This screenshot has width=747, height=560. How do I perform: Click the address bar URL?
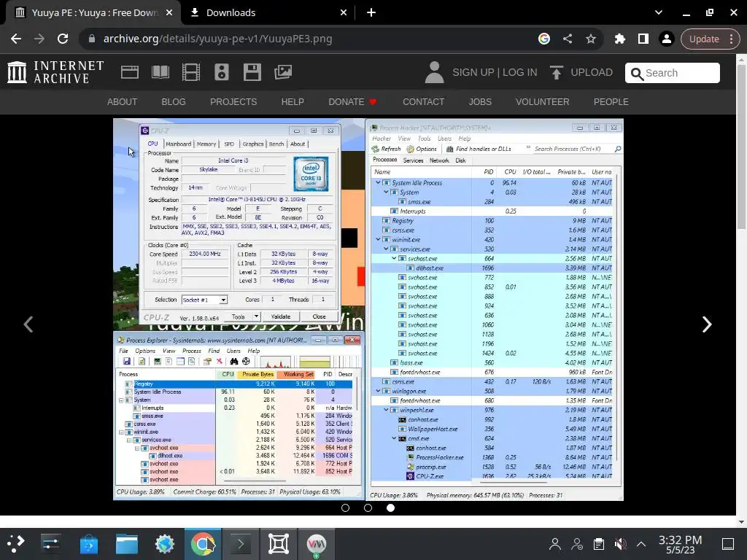[217, 39]
